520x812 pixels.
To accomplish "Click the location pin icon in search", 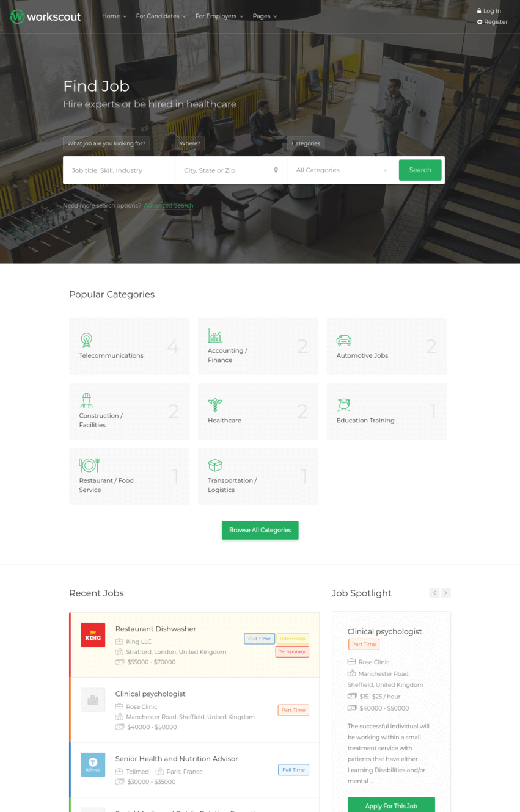I will click(x=276, y=170).
